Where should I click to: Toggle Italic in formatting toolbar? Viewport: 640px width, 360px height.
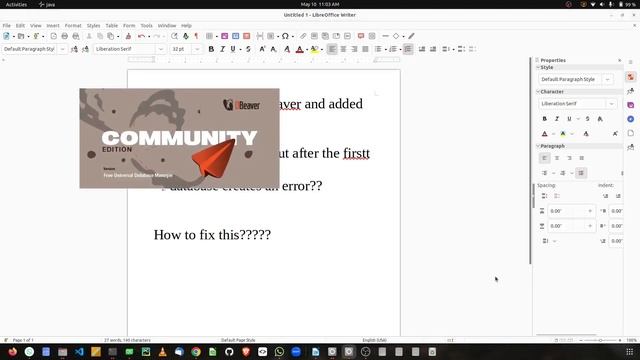222,49
